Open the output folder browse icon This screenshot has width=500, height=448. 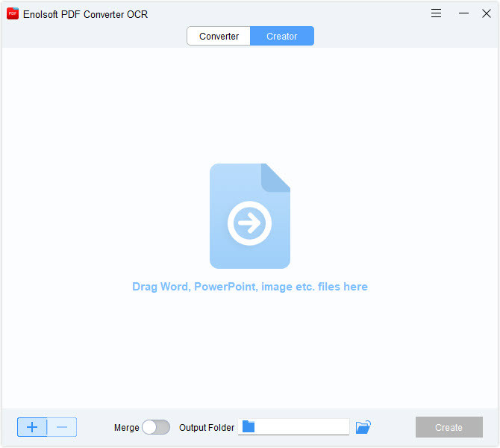coord(363,427)
